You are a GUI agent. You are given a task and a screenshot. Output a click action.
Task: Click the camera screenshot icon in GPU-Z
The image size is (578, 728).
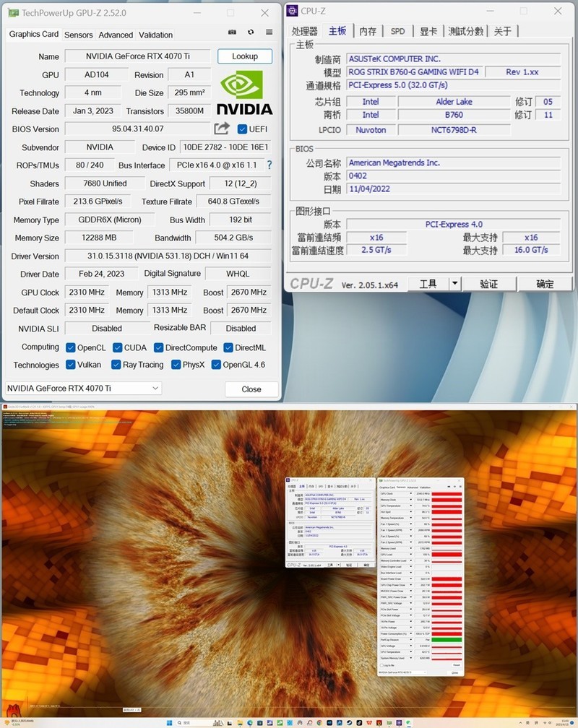pos(232,32)
